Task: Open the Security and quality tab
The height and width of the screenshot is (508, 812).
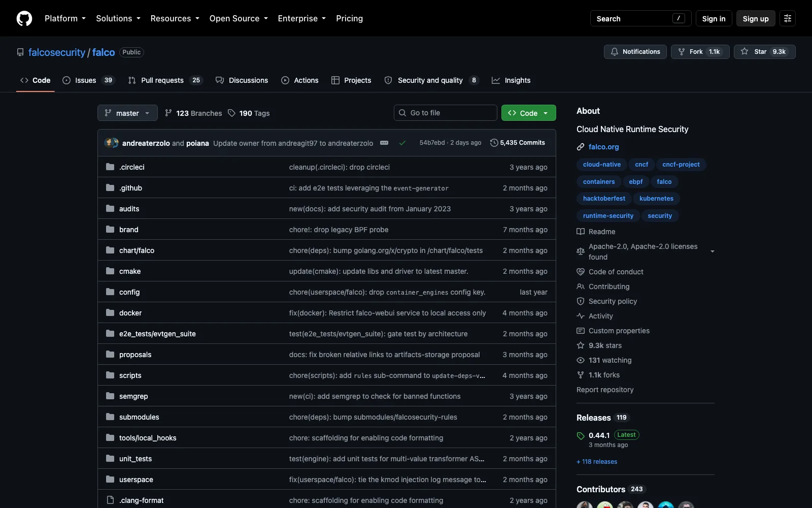Action: click(431, 80)
